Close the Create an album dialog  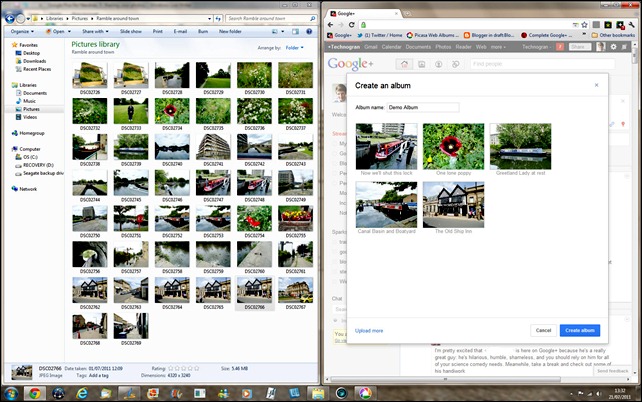point(596,85)
